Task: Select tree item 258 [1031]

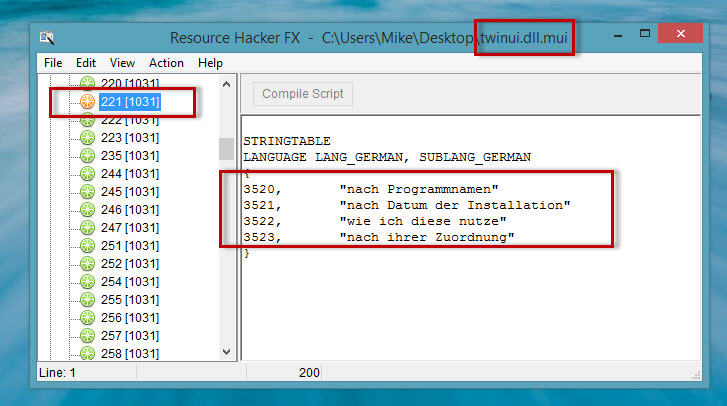Action: point(130,354)
